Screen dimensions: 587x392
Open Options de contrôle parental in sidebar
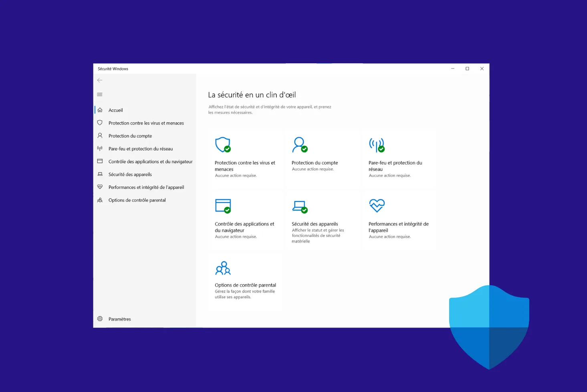(x=137, y=200)
